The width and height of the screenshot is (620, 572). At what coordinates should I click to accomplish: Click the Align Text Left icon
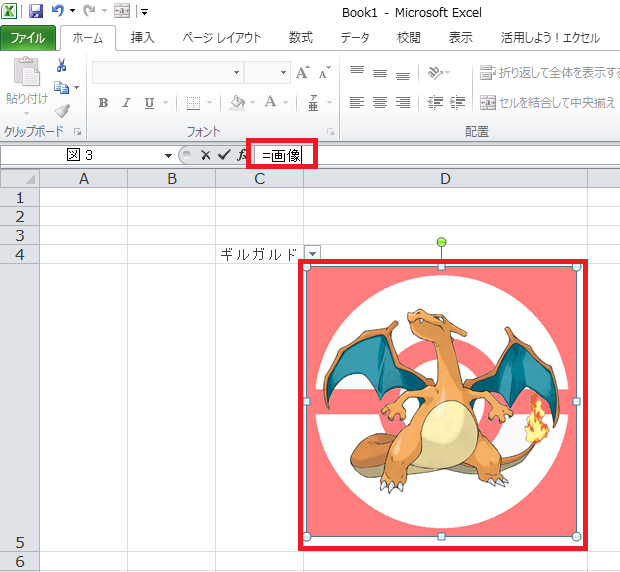tap(357, 103)
